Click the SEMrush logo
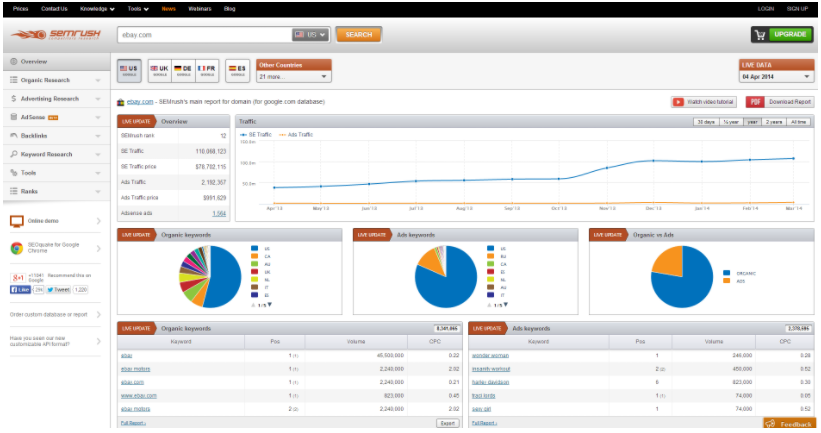Image resolution: width=821 pixels, height=433 pixels. (x=56, y=35)
